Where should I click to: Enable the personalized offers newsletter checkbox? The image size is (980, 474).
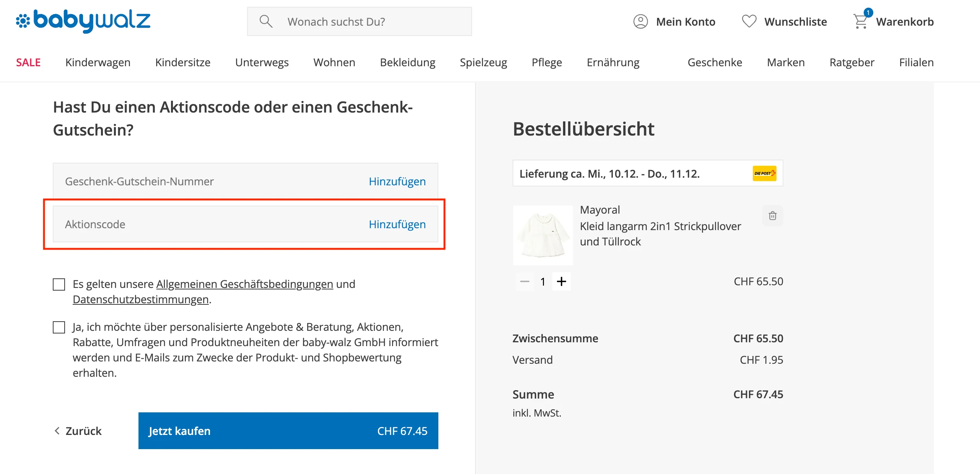[x=59, y=327]
